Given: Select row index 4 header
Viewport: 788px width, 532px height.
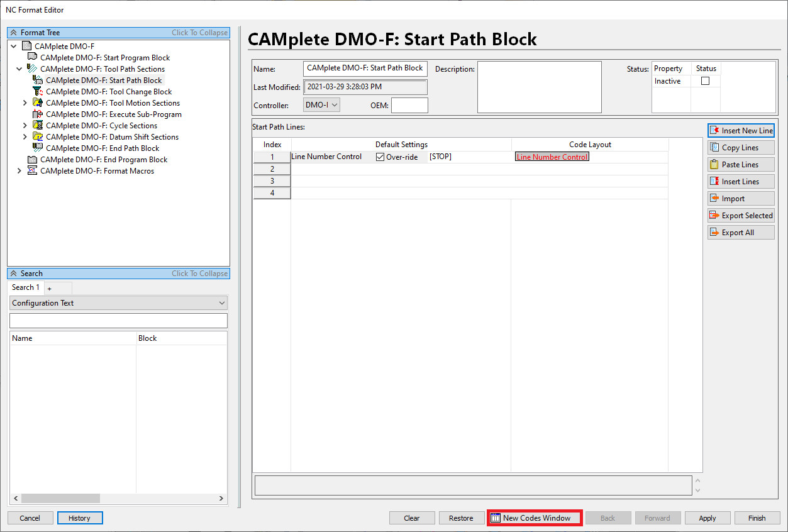Looking at the screenshot, I should tap(272, 193).
